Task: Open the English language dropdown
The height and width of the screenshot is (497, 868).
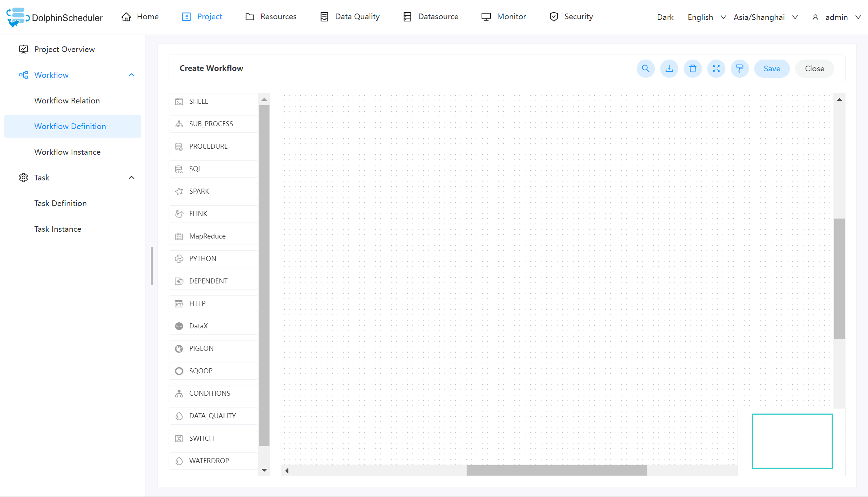Action: 706,17
